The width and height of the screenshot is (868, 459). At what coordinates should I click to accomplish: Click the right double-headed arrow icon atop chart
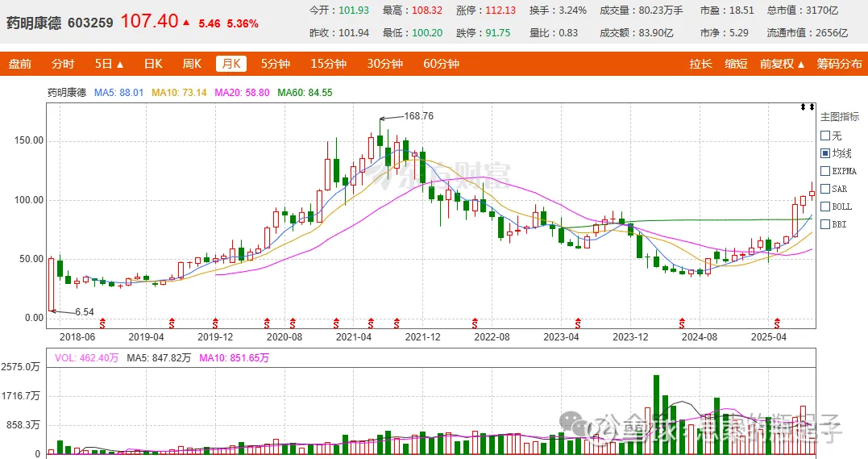(x=812, y=106)
